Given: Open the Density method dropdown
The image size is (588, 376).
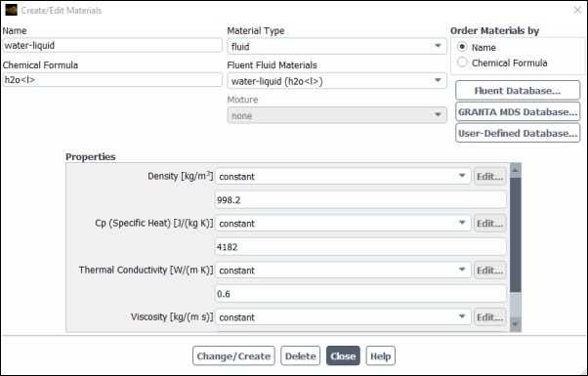Looking at the screenshot, I should coord(343,176).
